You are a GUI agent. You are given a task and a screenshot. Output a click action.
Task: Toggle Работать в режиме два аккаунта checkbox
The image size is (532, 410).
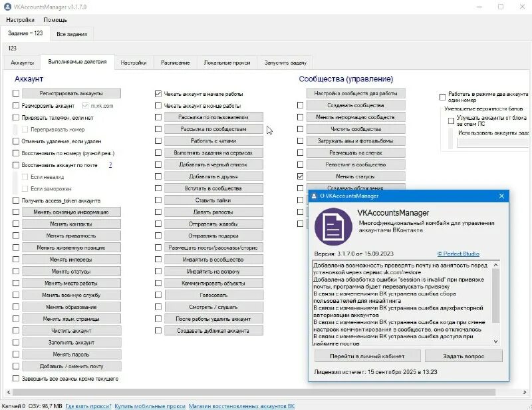click(x=442, y=97)
